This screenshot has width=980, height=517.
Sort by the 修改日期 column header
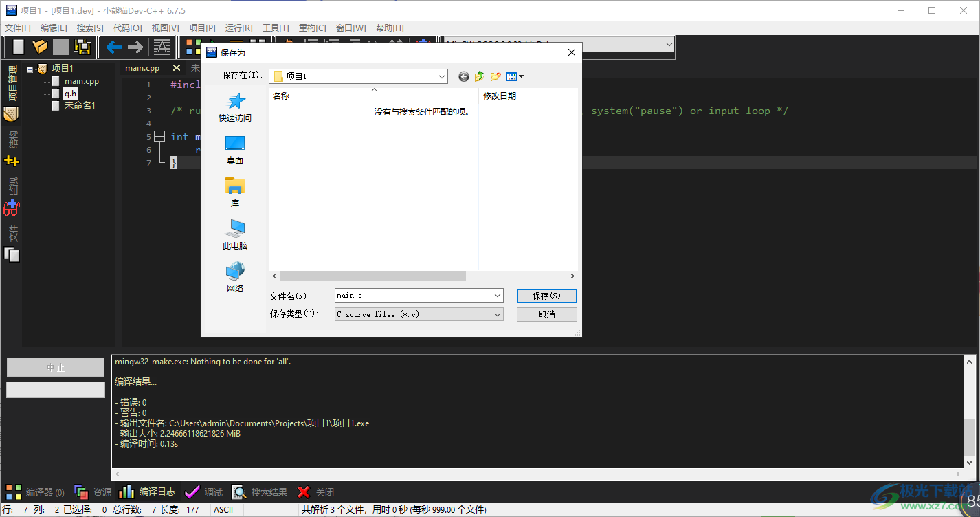(500, 96)
